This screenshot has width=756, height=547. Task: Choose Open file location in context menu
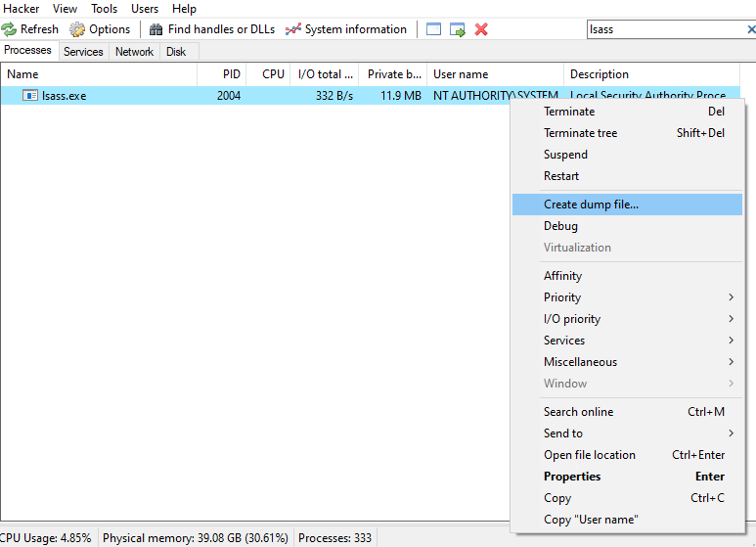tap(589, 455)
